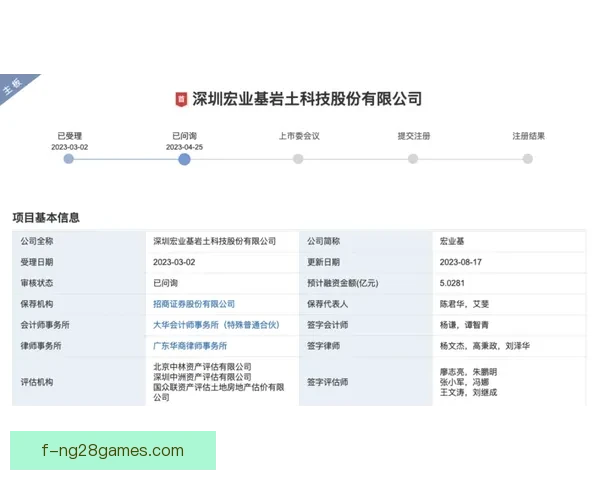Click the 公司全称 value in table
Screen dimensions: 600x480
(x=215, y=241)
